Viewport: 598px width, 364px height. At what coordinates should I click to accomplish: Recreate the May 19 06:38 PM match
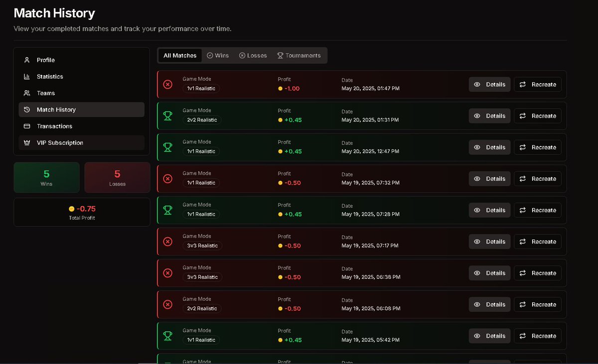point(538,273)
